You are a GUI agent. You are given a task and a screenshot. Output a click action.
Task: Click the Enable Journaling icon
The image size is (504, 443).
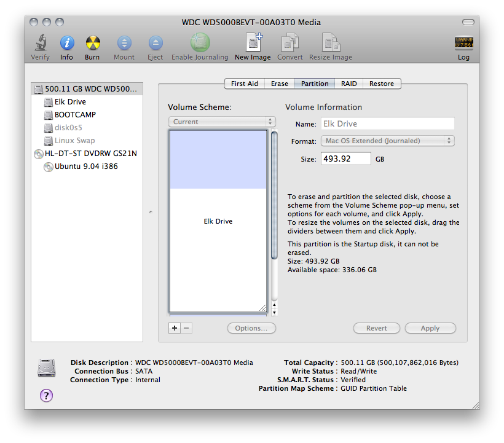tap(200, 42)
